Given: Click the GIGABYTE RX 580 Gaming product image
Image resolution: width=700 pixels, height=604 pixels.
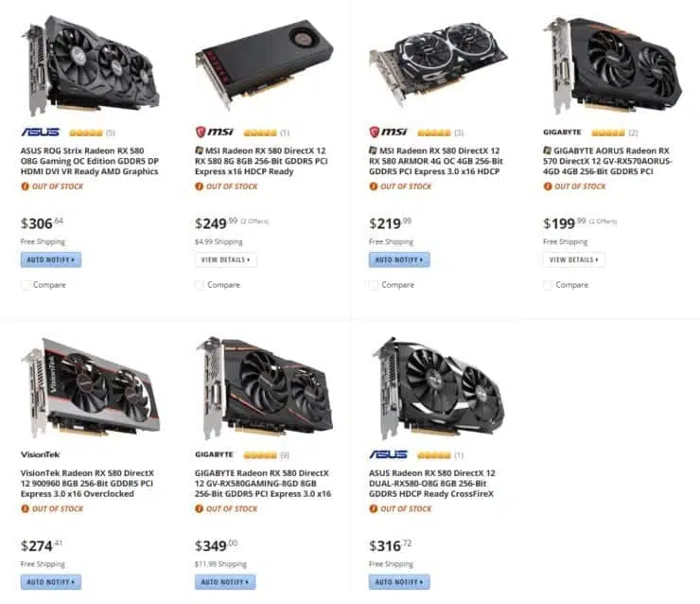Looking at the screenshot, I should click(264, 388).
